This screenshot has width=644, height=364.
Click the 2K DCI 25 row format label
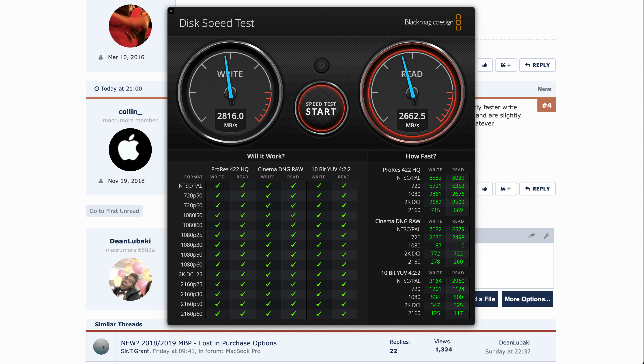[191, 274]
